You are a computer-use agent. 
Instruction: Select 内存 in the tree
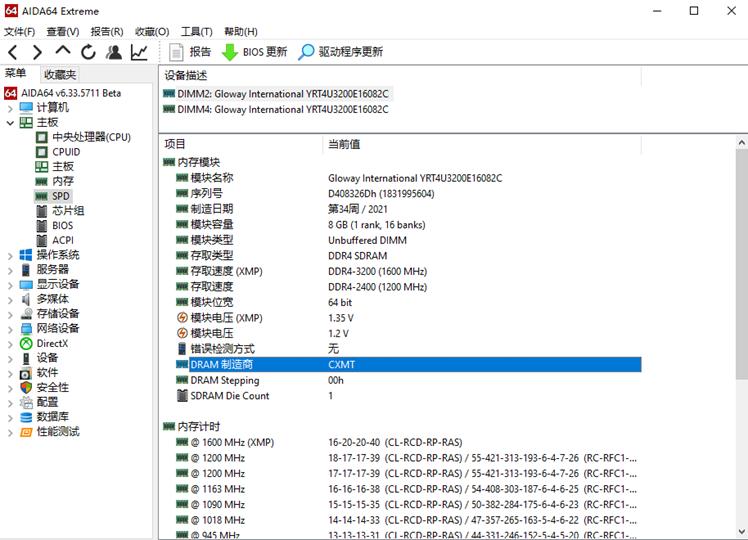click(54, 181)
